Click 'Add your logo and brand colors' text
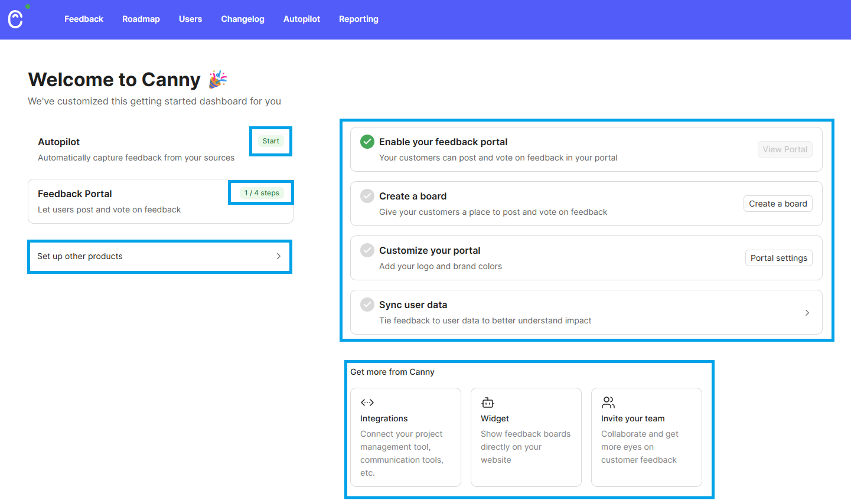The height and width of the screenshot is (504, 851). pyautogui.click(x=441, y=266)
